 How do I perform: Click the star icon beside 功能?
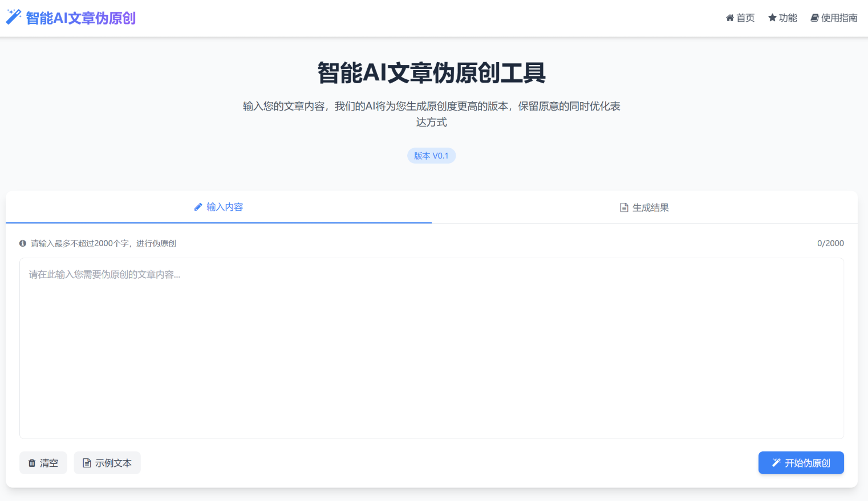click(x=772, y=18)
